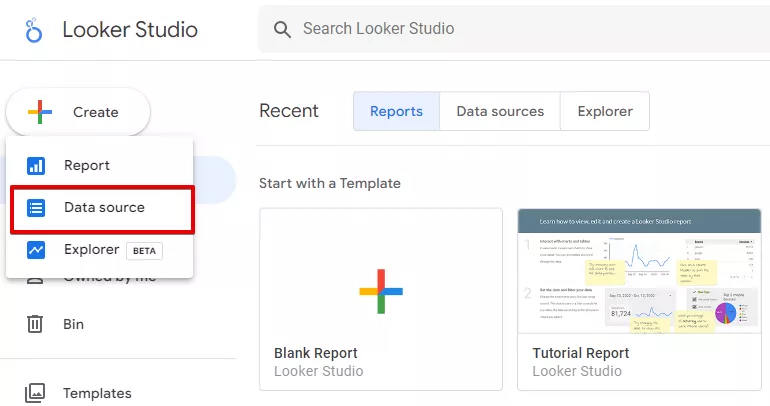This screenshot has height=406, width=770.
Task: Switch to the Data sources tab
Action: [x=500, y=111]
